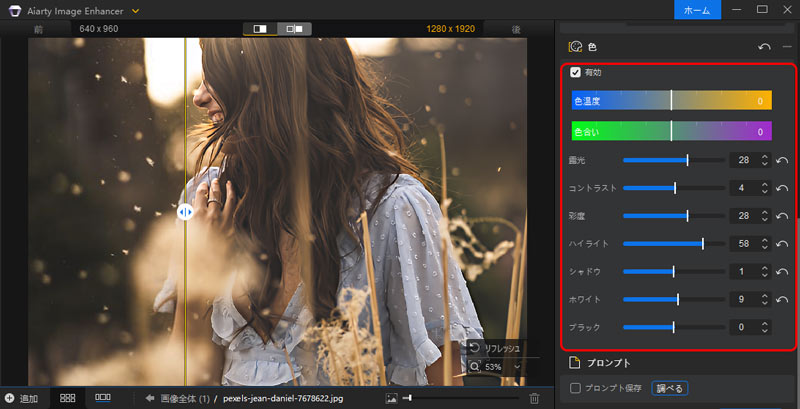Image resolution: width=800 pixels, height=409 pixels.
Task: Enable the プロンプト保存 checkbox
Action: [575, 388]
